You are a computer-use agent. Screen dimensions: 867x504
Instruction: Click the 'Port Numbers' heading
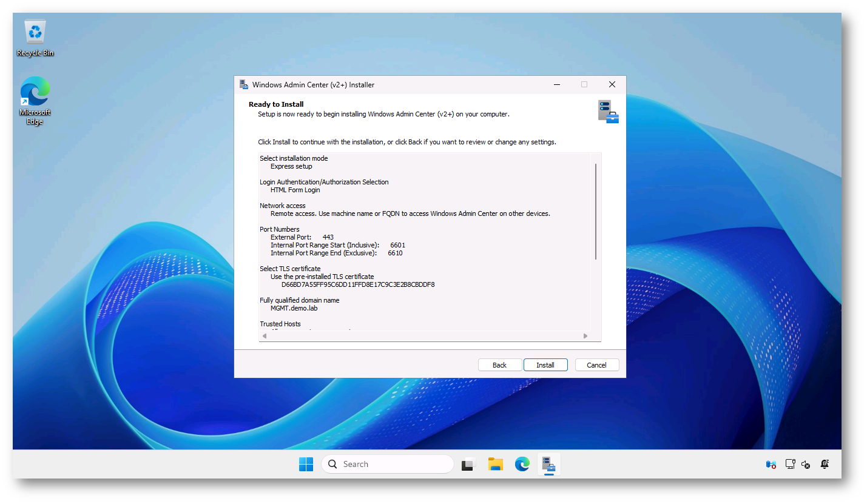click(280, 229)
